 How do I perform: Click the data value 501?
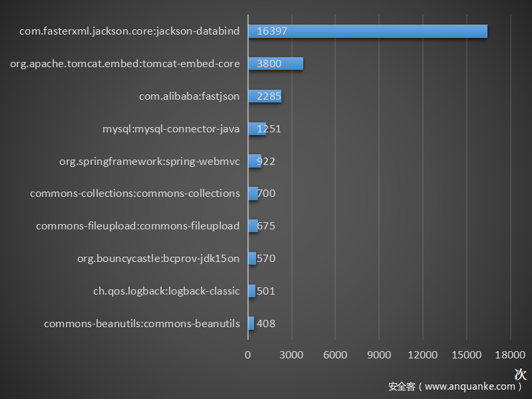coord(266,291)
